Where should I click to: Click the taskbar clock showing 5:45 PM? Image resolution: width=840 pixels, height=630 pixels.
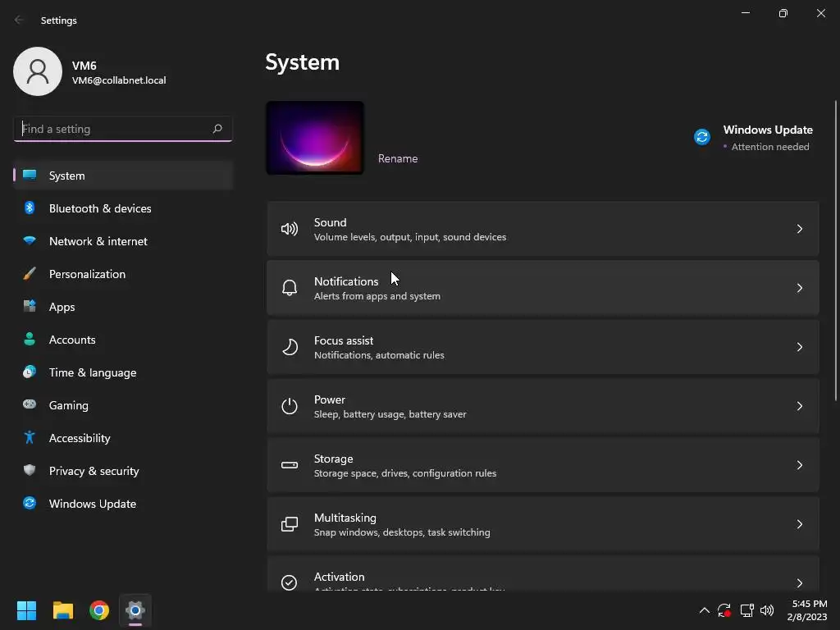(x=807, y=610)
